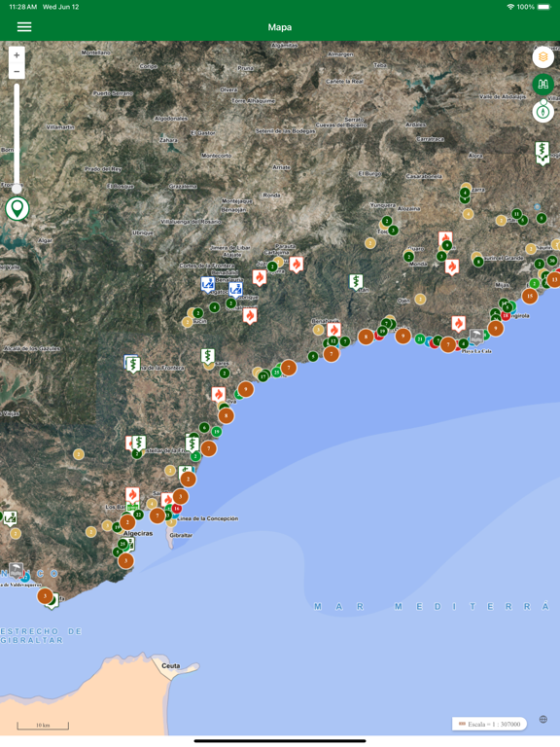Click the Algeciras city label
560x747 pixels.
(x=138, y=533)
